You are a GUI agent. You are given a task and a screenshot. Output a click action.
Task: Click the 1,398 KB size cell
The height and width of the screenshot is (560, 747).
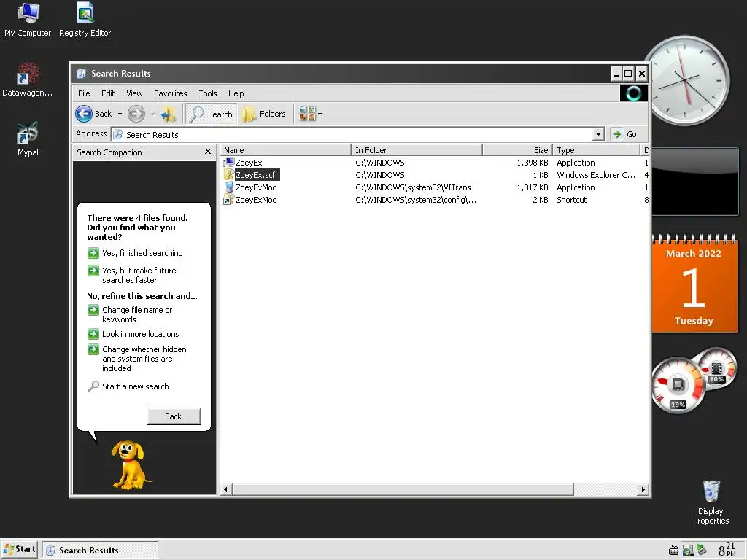pyautogui.click(x=532, y=163)
